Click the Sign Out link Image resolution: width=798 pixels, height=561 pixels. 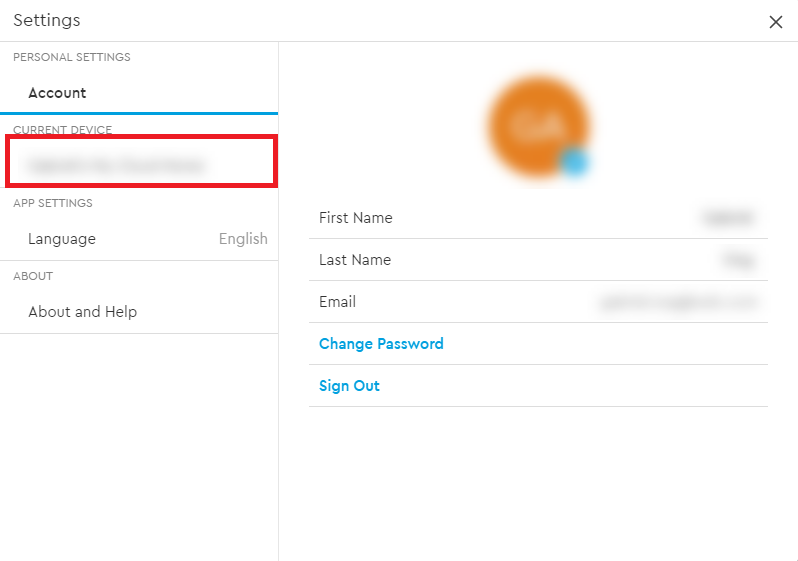click(349, 386)
